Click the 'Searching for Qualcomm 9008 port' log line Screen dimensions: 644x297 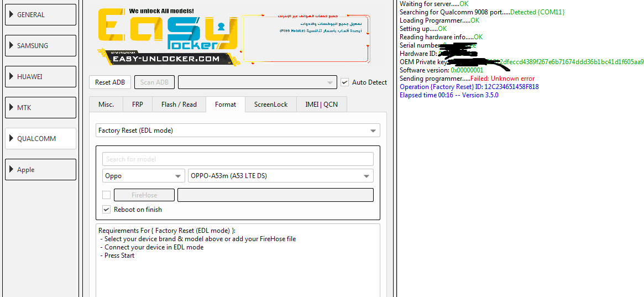point(482,12)
